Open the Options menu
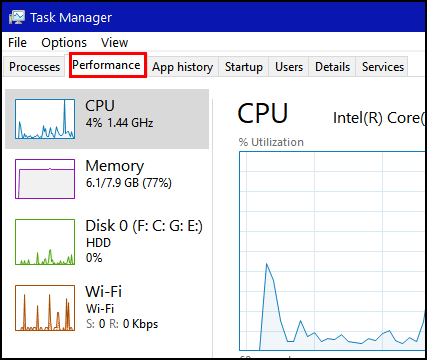This screenshot has height=360, width=427. coord(64,43)
